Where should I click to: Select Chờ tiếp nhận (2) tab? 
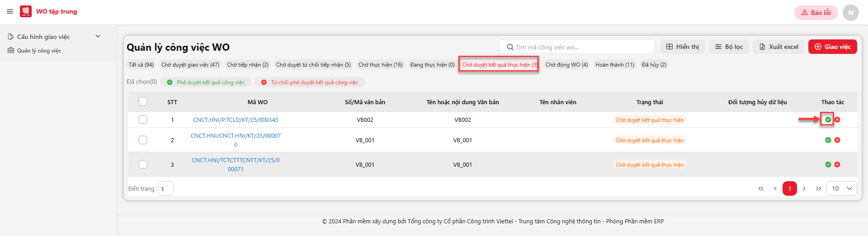248,65
